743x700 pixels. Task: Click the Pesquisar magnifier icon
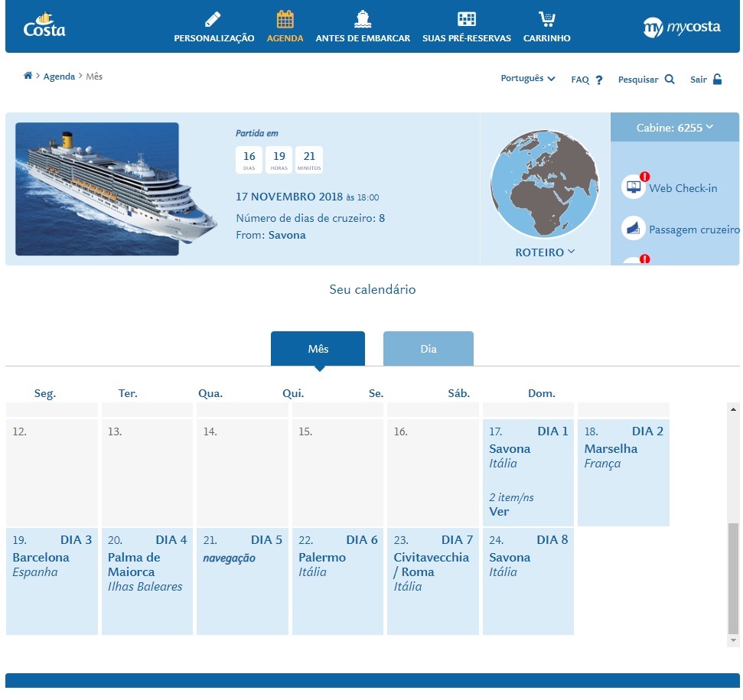669,79
